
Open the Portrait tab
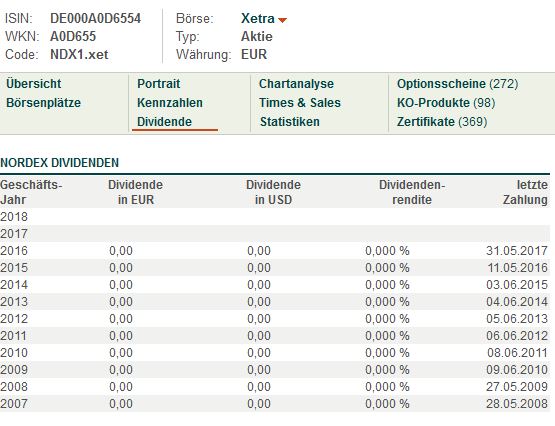click(159, 84)
